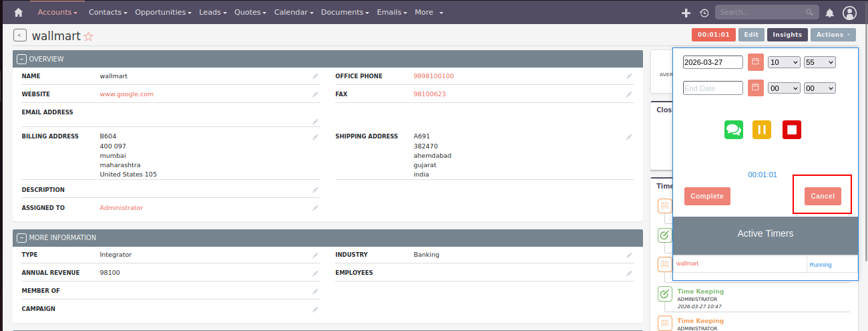The height and width of the screenshot is (331, 868).
Task: Open the start minute dropdown showing 55
Action: point(820,62)
